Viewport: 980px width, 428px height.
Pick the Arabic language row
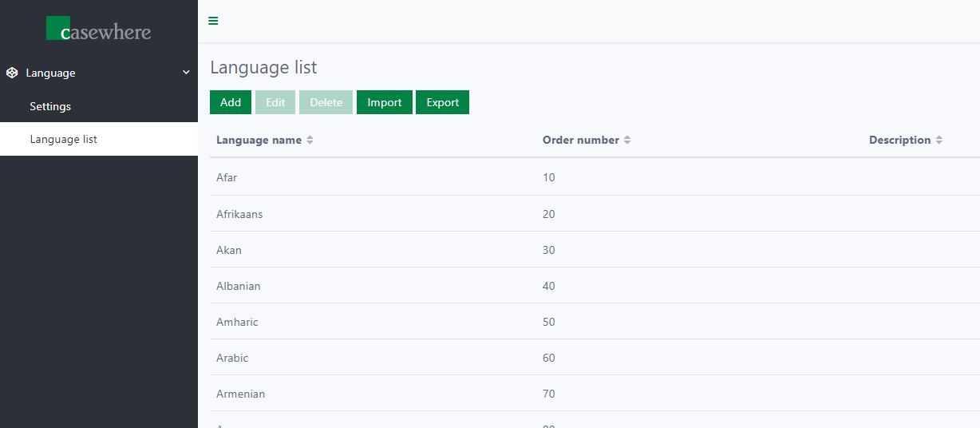[x=232, y=358]
